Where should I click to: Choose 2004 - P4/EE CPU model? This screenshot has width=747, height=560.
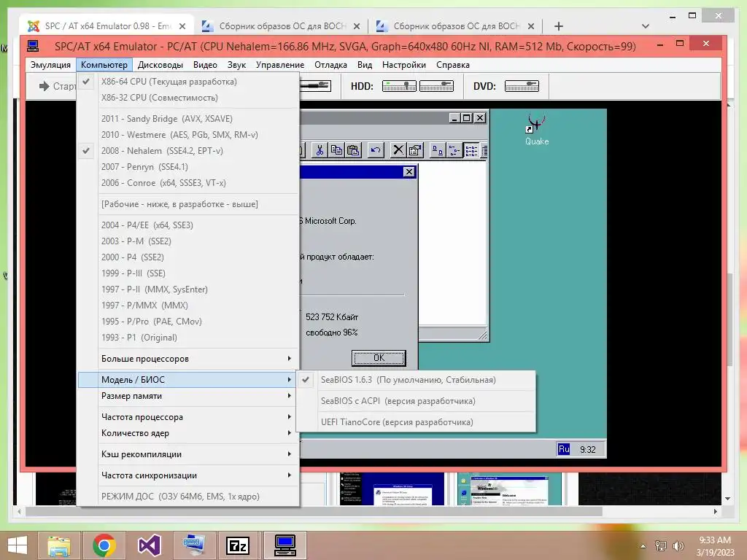pos(188,225)
